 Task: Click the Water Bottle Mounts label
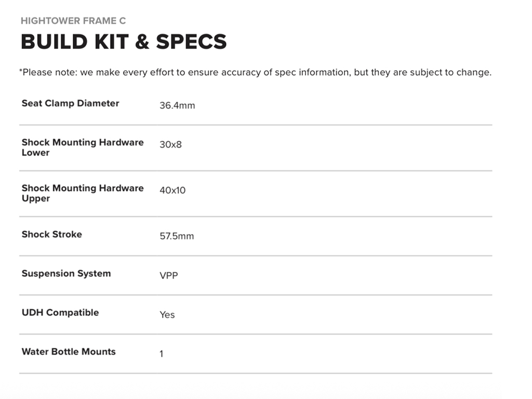[x=69, y=352]
